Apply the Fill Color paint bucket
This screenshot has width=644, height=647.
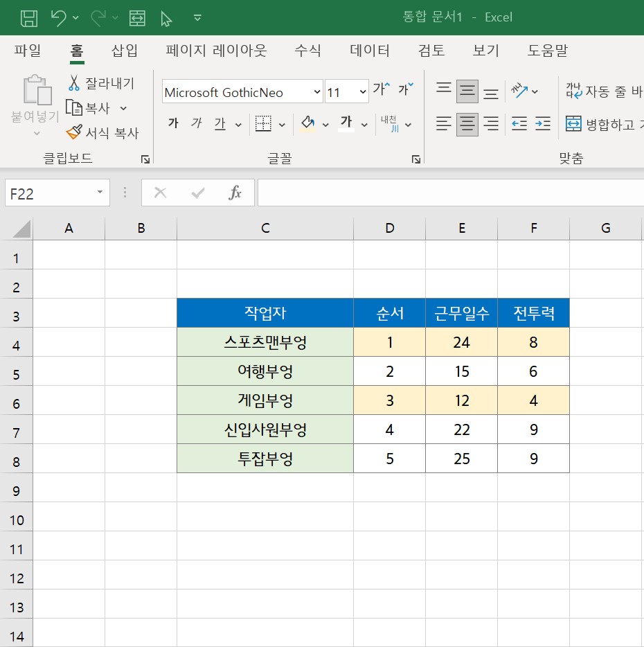pyautogui.click(x=307, y=123)
